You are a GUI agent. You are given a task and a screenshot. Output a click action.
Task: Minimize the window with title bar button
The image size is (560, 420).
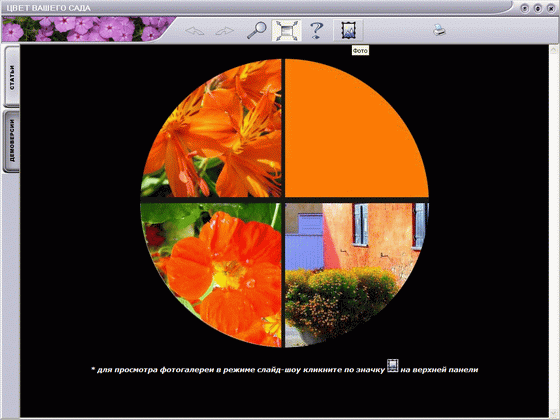click(x=524, y=8)
